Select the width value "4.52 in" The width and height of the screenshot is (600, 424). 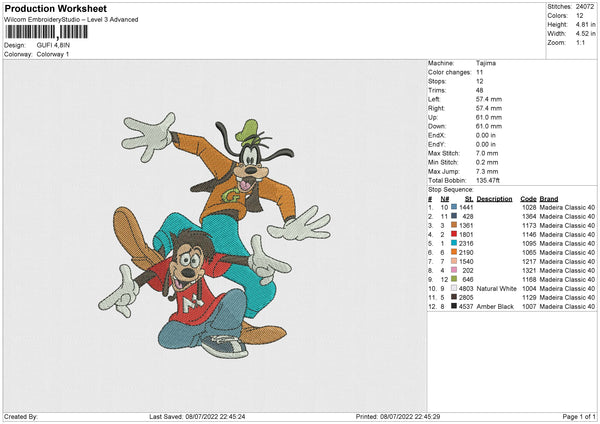click(585, 34)
